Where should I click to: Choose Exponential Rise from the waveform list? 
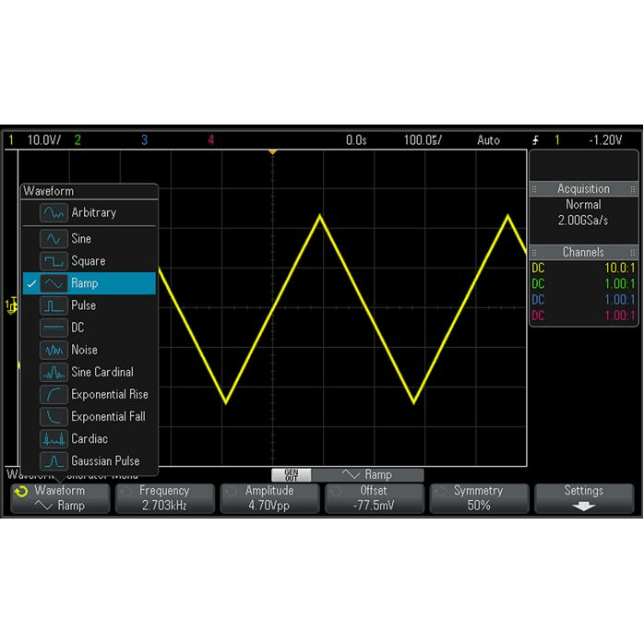pos(109,394)
